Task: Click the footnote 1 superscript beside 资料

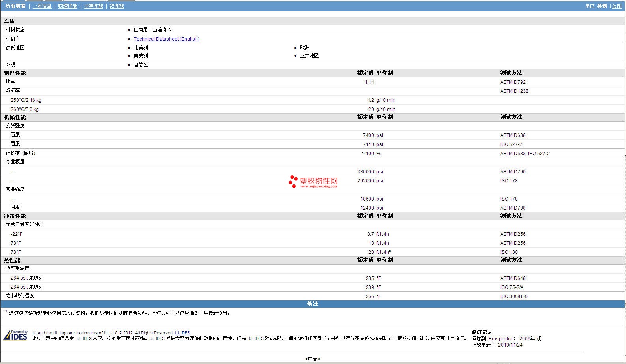Action: click(x=18, y=38)
